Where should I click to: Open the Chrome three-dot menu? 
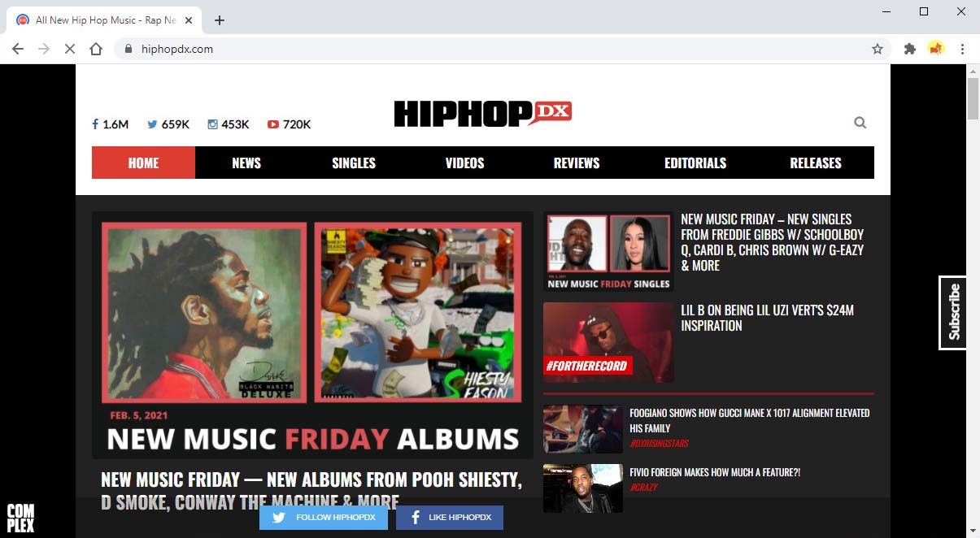tap(963, 49)
